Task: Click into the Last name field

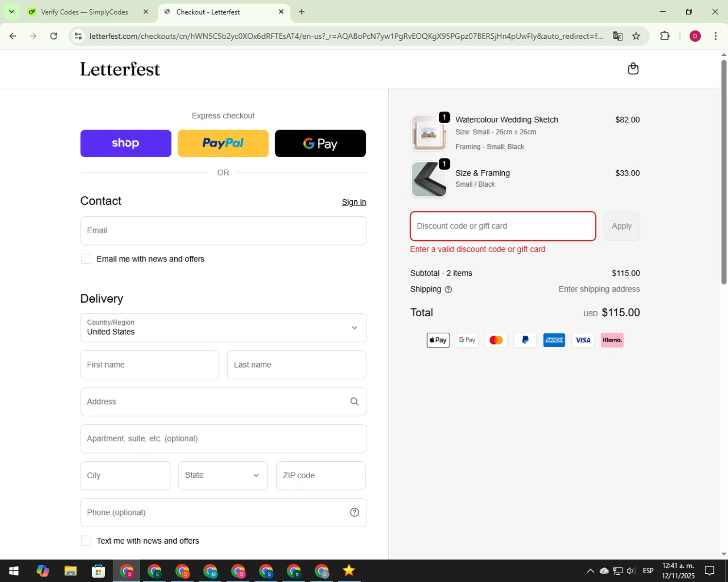Action: [297, 365]
